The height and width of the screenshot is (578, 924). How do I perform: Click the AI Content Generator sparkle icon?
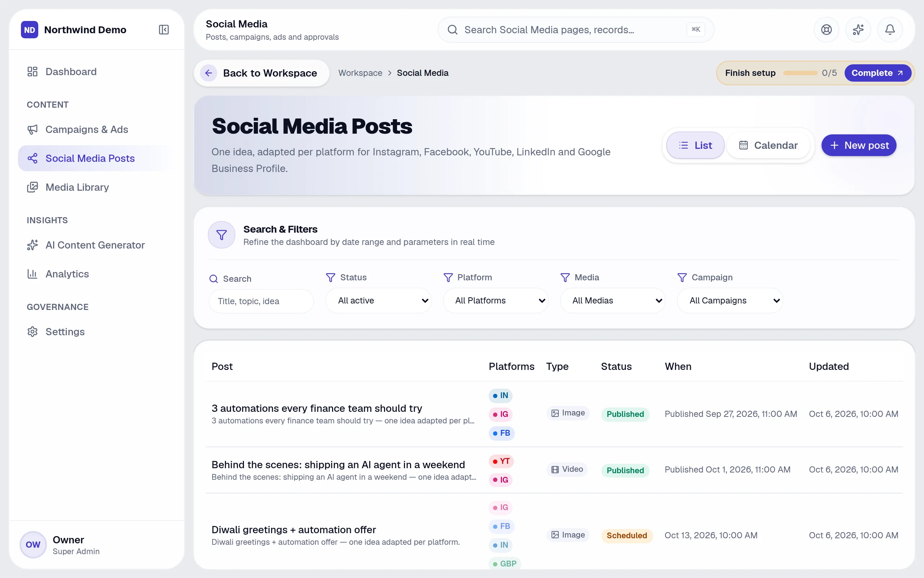coord(32,245)
